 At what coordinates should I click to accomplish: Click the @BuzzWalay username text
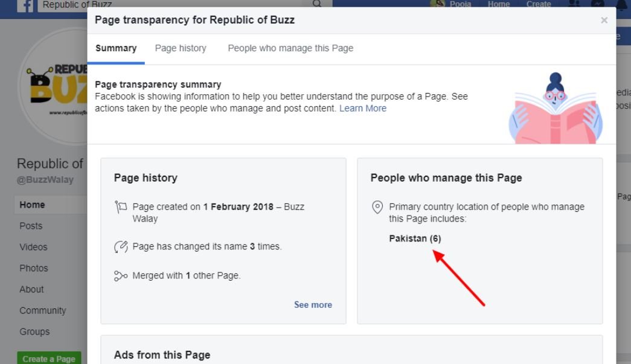pyautogui.click(x=45, y=180)
